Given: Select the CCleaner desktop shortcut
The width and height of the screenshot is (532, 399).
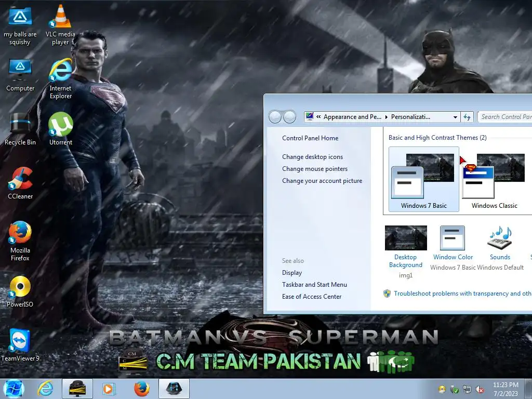Looking at the screenshot, I should (x=20, y=183).
